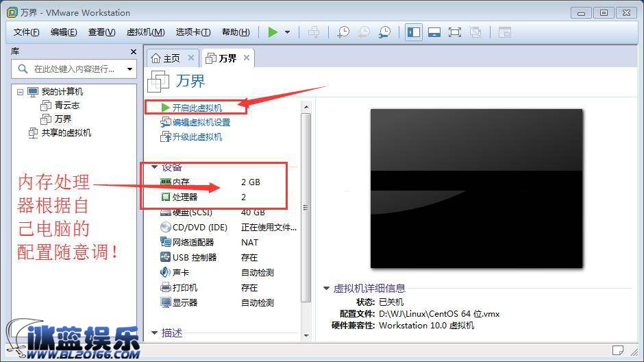Click the device panel vertical scrollbar thumb
Image resolution: width=644 pixels, height=362 pixels.
pos(306,208)
